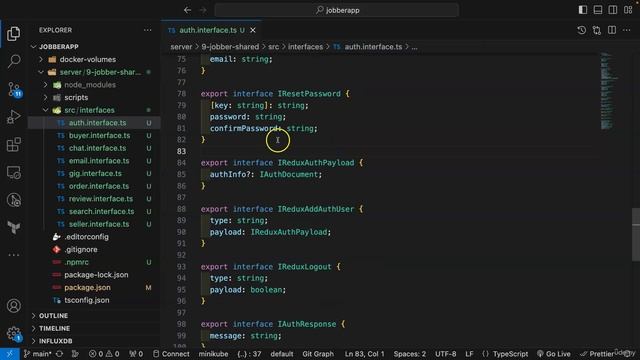Open package.json in the explorer

click(x=87, y=287)
